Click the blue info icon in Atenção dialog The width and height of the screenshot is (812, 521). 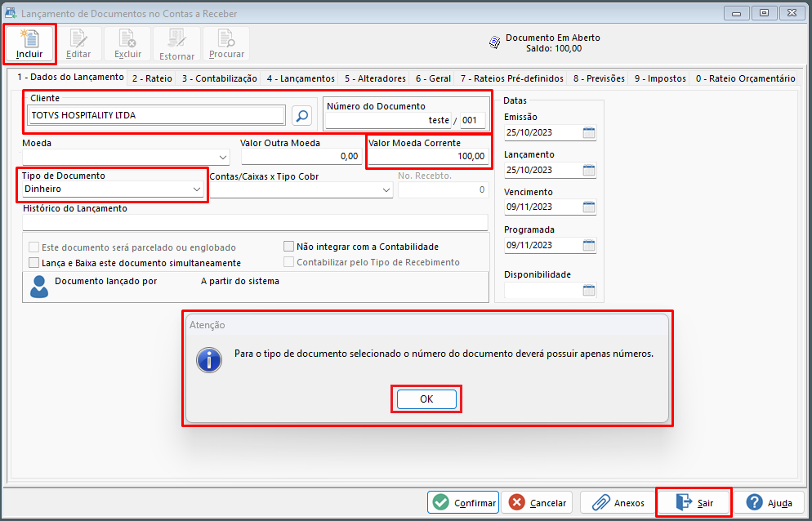[209, 360]
